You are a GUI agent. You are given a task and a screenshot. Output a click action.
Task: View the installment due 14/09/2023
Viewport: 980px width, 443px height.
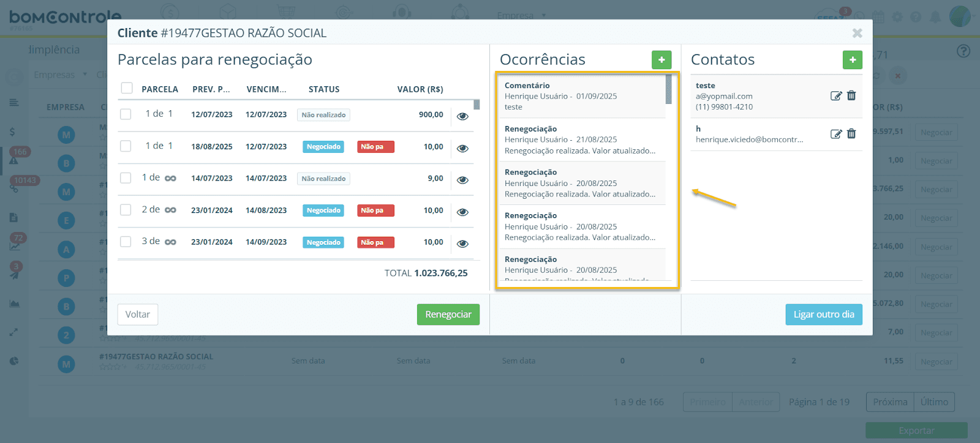(x=462, y=244)
